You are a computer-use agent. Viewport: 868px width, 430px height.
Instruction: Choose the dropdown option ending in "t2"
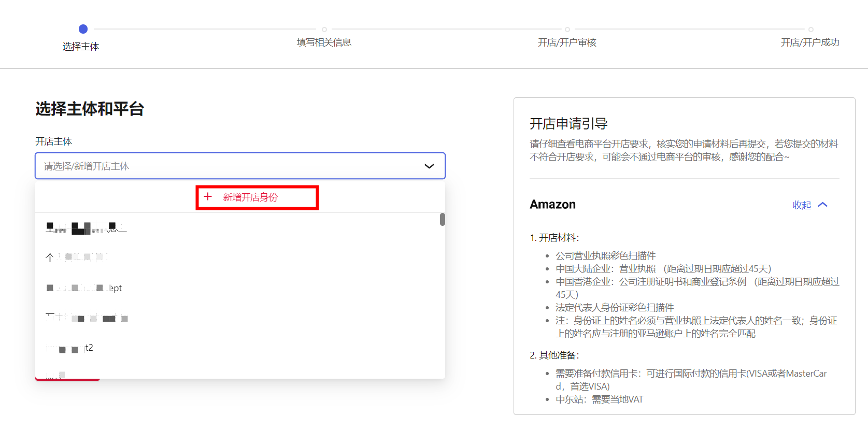tap(70, 348)
